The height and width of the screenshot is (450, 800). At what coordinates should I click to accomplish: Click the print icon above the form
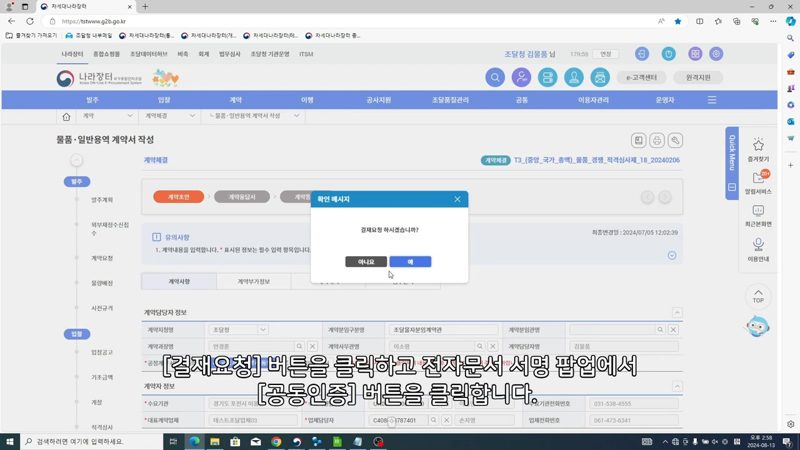tap(657, 140)
